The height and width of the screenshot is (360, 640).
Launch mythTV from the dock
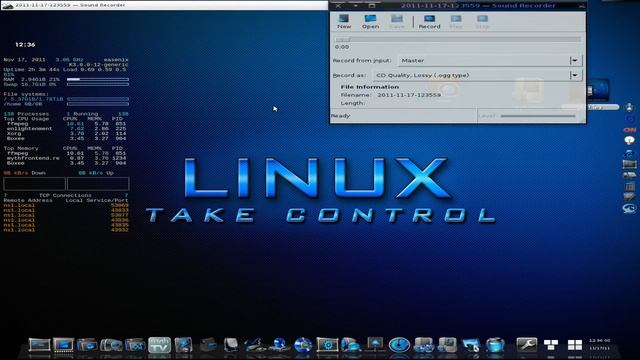(159, 345)
